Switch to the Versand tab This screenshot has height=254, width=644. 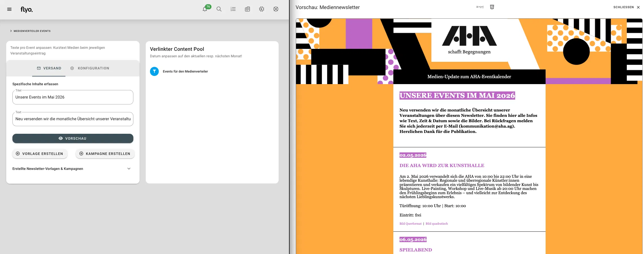coord(49,68)
